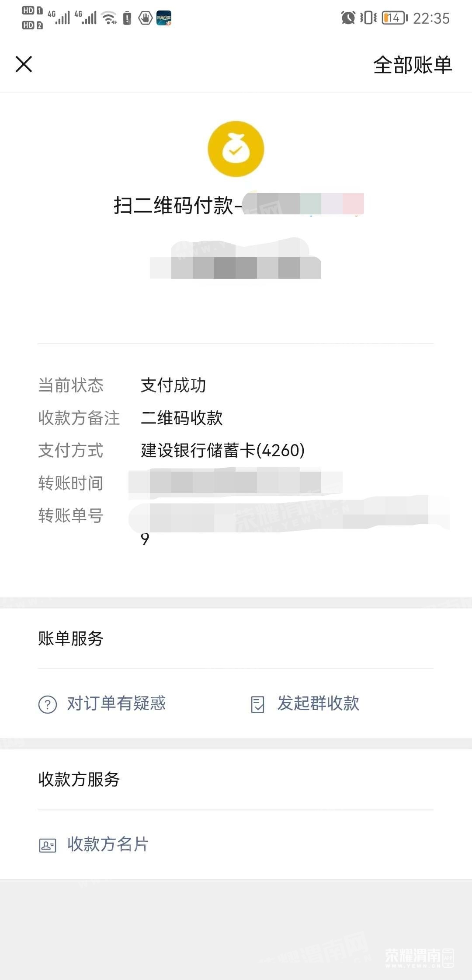The image size is (472, 980).
Task: Tap the 建设银行储蓄卡(4260) payment method
Action: [222, 451]
